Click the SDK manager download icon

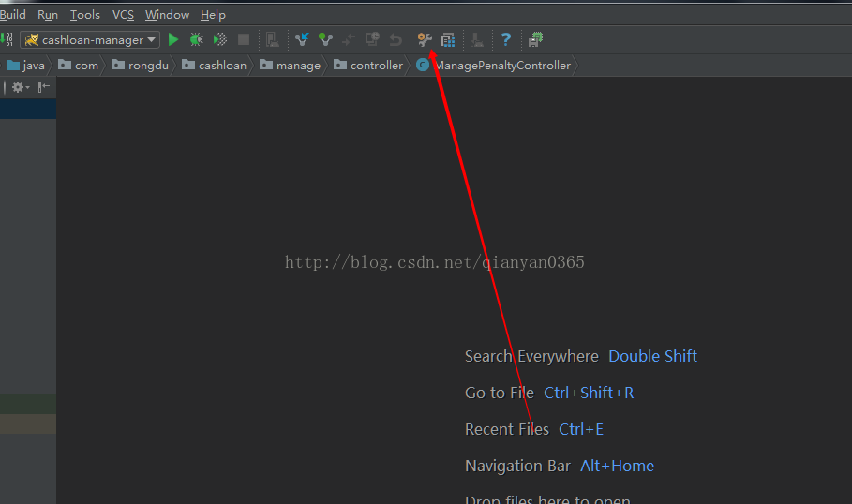coord(476,39)
